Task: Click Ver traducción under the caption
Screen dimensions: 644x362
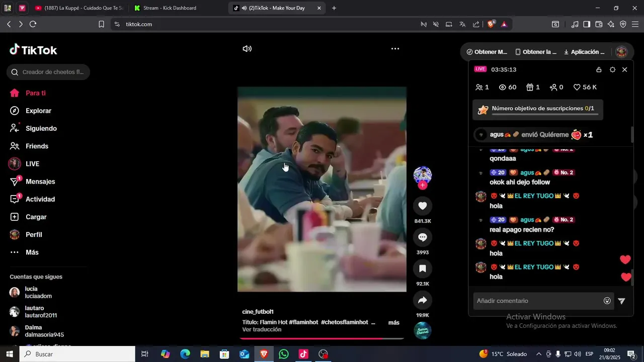Action: pos(262,330)
